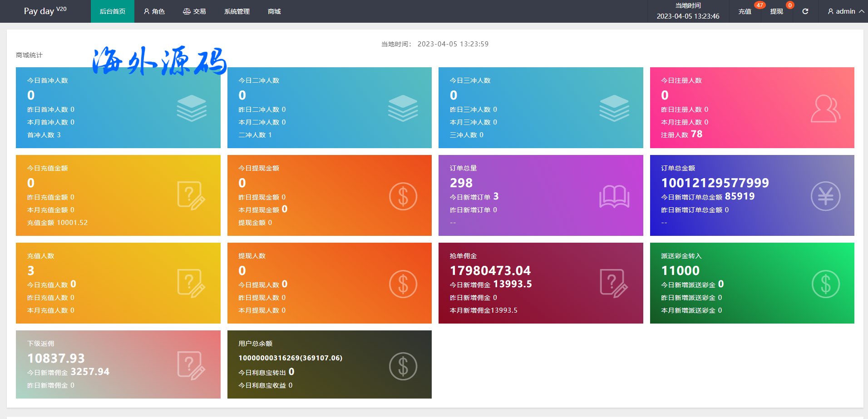The width and height of the screenshot is (868, 419).
Task: Click the dollar icon in 今日提现金额 card
Action: pyautogui.click(x=403, y=196)
